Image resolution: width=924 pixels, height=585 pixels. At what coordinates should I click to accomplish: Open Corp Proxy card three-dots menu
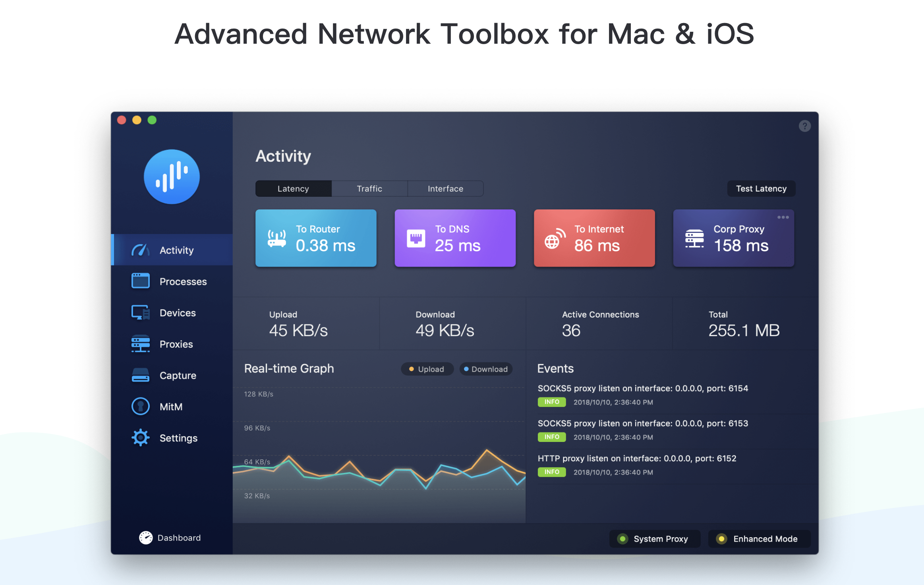coord(783,217)
